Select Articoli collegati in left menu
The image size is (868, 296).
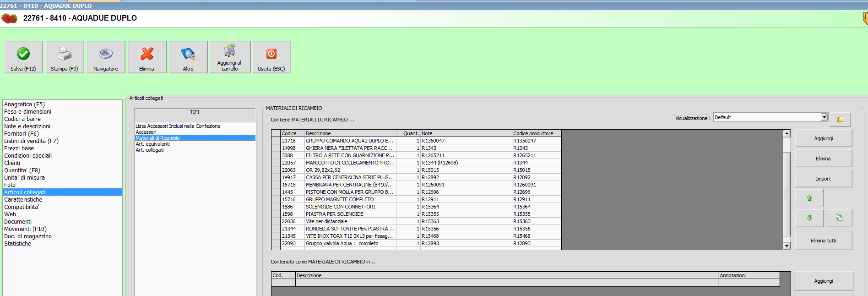coord(62,192)
